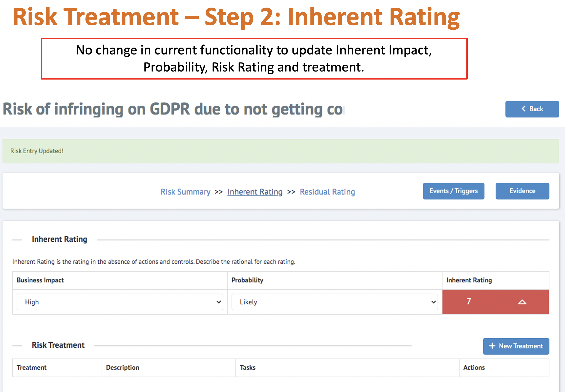Click the left chevron icon on Back
The image size is (565, 392).
[523, 109]
